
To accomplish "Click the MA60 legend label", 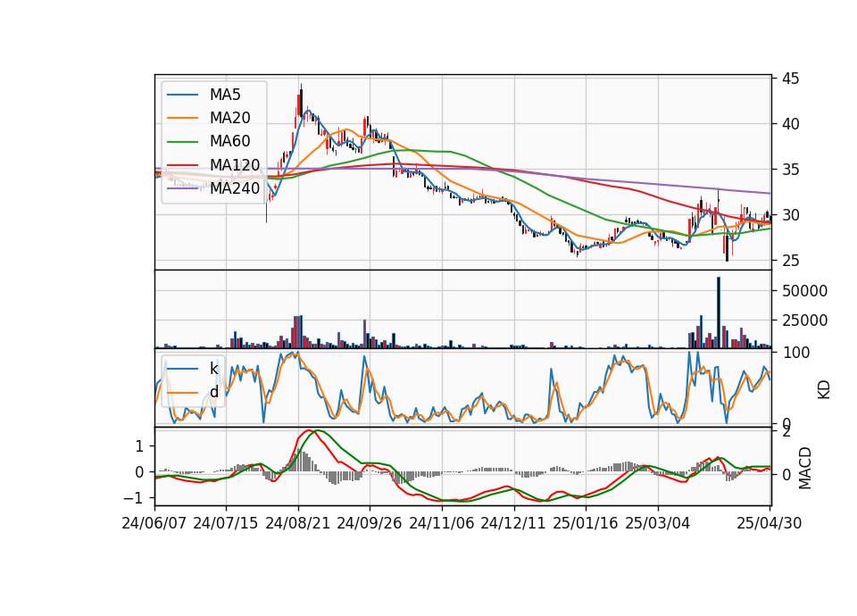I will coord(229,141).
